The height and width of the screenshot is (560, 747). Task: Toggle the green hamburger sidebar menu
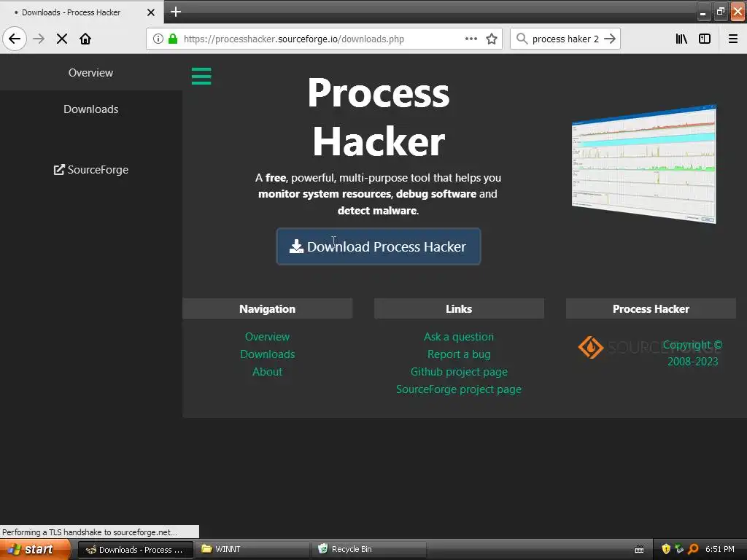tap(201, 76)
